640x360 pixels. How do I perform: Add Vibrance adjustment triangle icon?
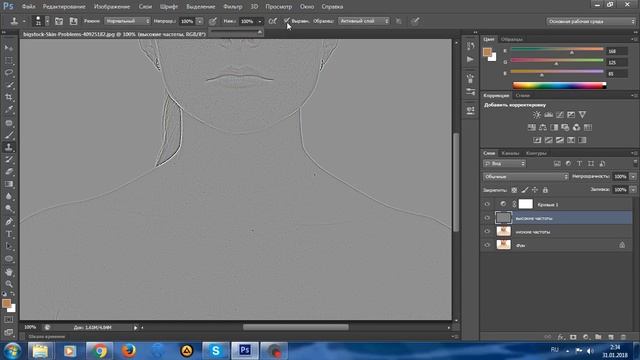(x=582, y=115)
